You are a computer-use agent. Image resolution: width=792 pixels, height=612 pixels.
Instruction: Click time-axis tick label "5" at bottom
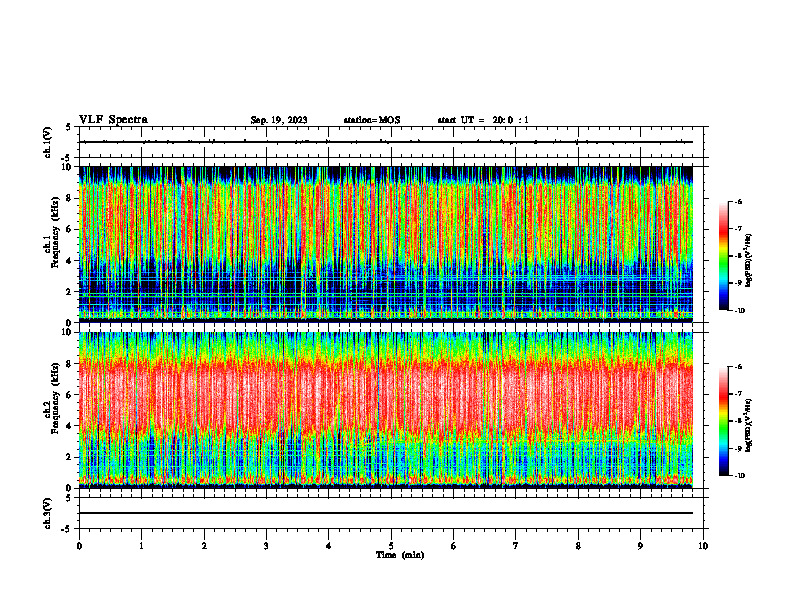click(x=391, y=546)
